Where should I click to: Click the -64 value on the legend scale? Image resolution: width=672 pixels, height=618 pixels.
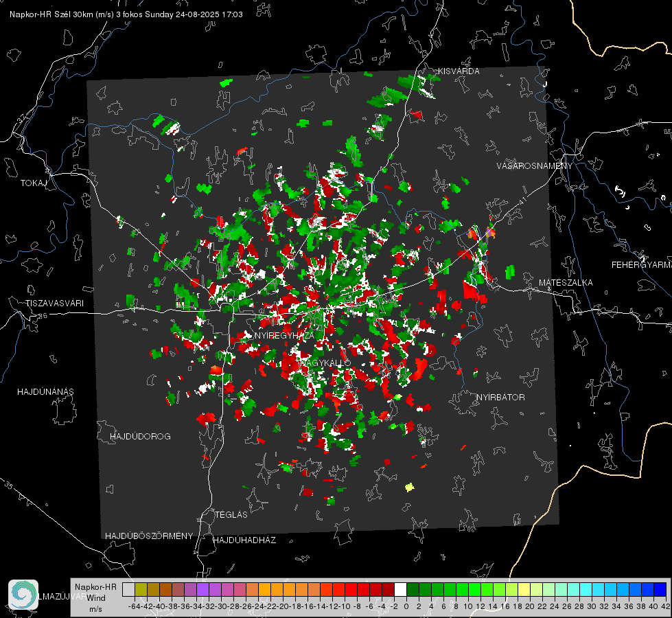135,606
